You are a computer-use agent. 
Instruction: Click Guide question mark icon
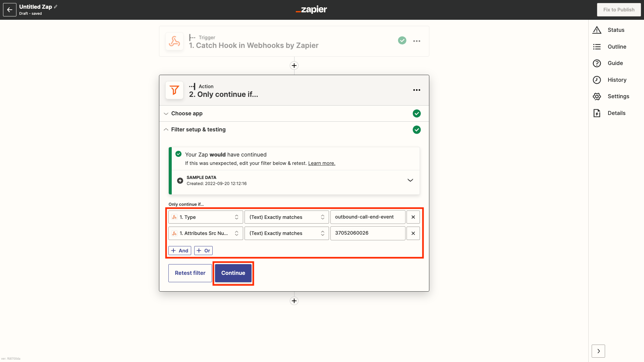point(597,63)
